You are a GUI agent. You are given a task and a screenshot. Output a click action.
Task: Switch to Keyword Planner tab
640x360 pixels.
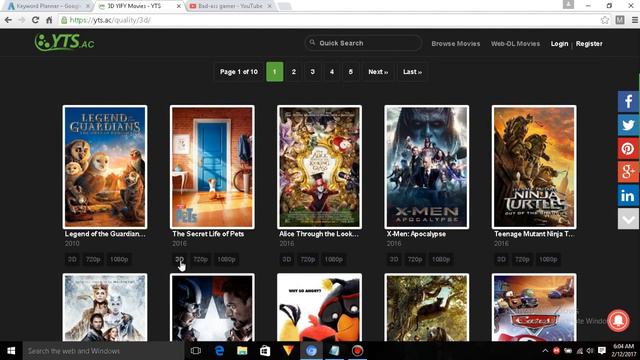tap(48, 6)
